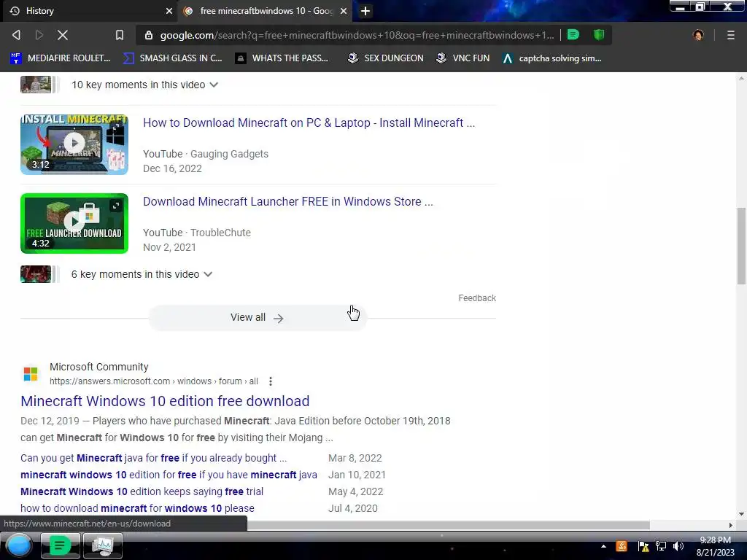Screen dimensions: 747x560
Task: Open Can you get Minecraft java for free link
Action: [153, 458]
